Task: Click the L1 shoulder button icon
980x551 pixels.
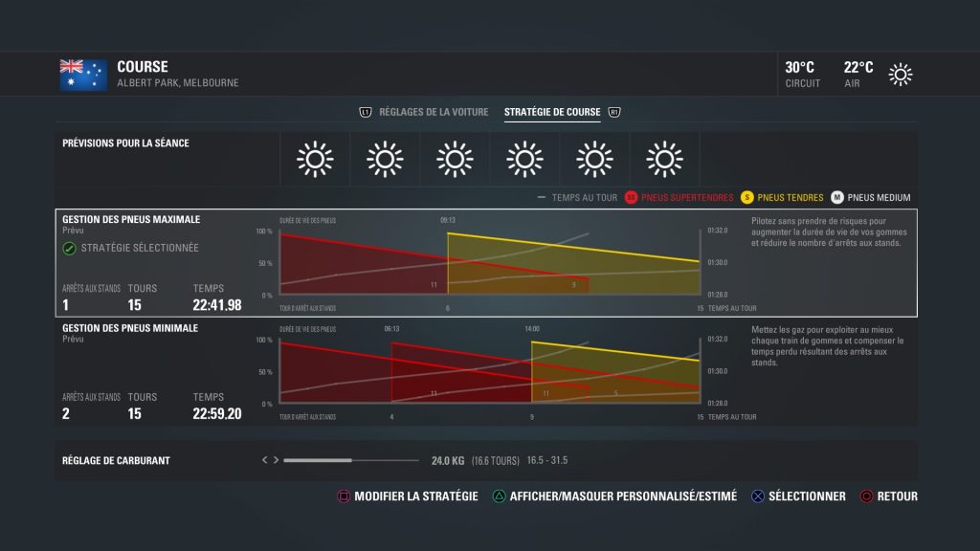Action: pyautogui.click(x=365, y=112)
